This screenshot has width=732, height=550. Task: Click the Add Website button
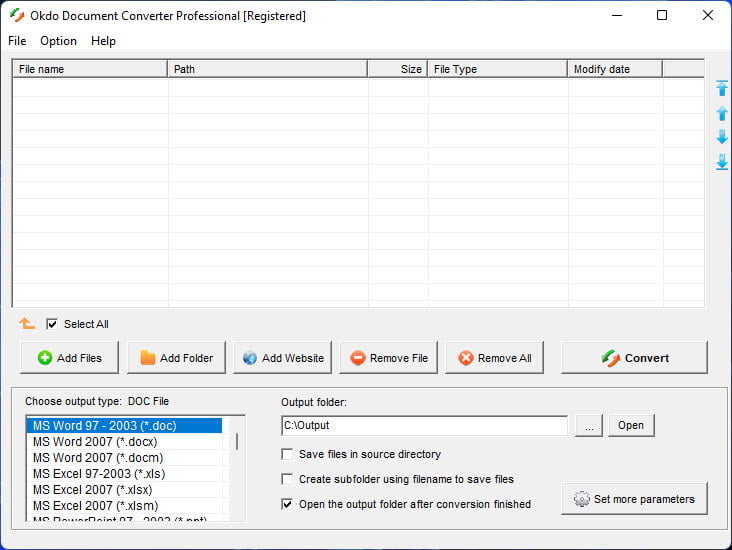(x=282, y=358)
